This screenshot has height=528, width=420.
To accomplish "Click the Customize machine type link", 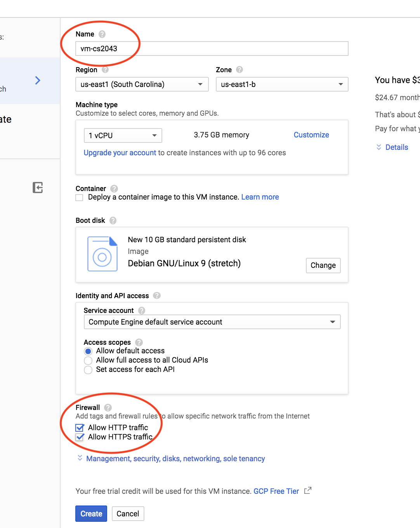I will tap(311, 135).
